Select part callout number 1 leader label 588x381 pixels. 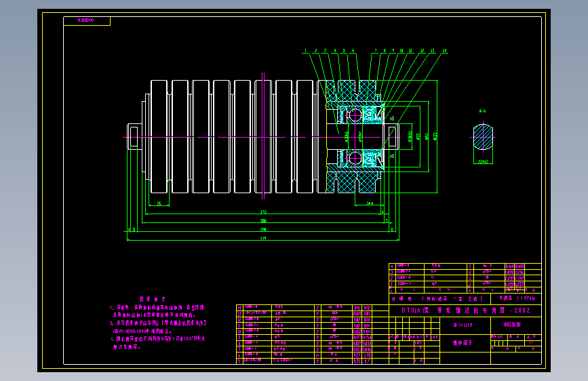[x=306, y=51]
